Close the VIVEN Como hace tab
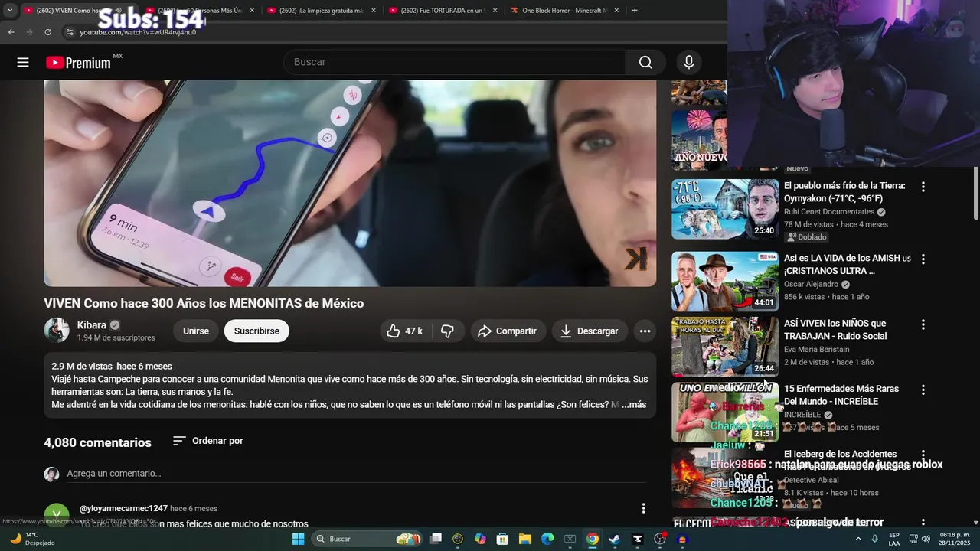The height and width of the screenshot is (551, 980). (131, 11)
